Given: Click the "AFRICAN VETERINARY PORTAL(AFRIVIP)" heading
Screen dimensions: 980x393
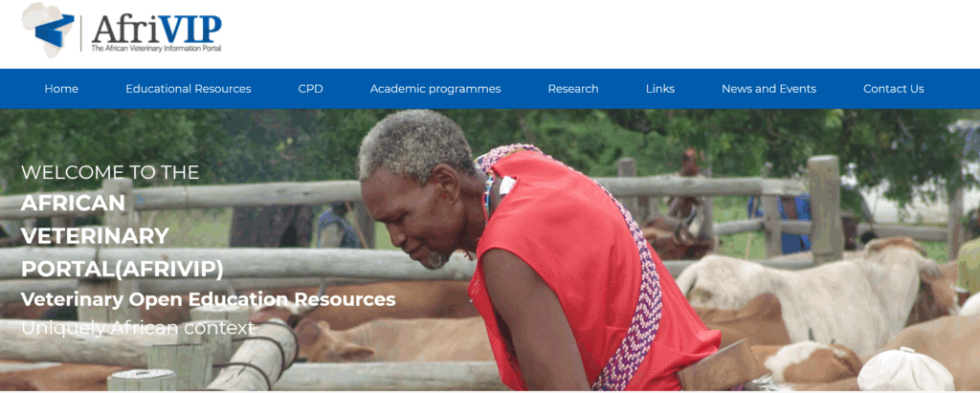Looking at the screenshot, I should point(122,235).
